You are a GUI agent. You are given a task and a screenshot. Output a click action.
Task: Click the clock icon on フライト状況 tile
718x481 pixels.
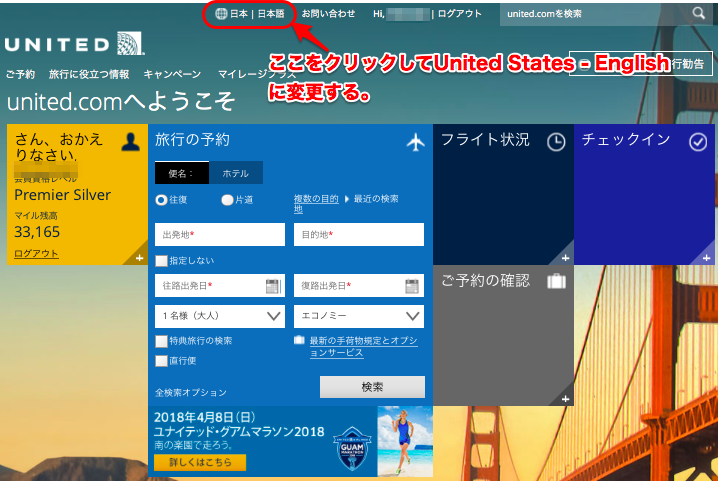point(556,142)
